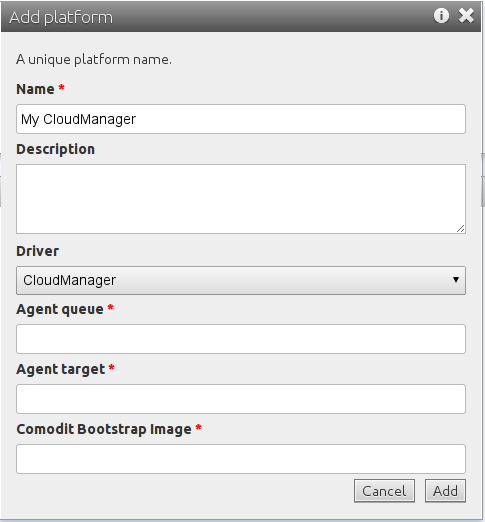Image resolution: width=485 pixels, height=522 pixels.
Task: Open the Driver combo box showing CloudManager
Action: pos(241,280)
